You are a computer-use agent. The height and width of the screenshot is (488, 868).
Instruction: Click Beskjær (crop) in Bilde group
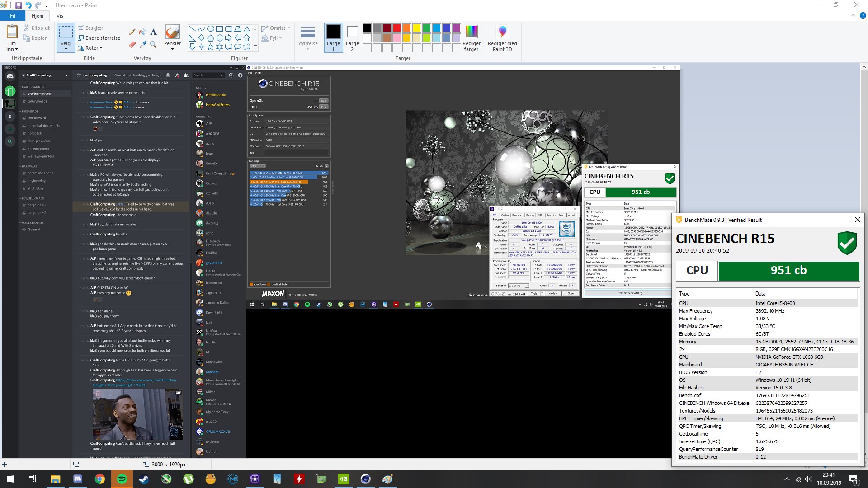(90, 28)
